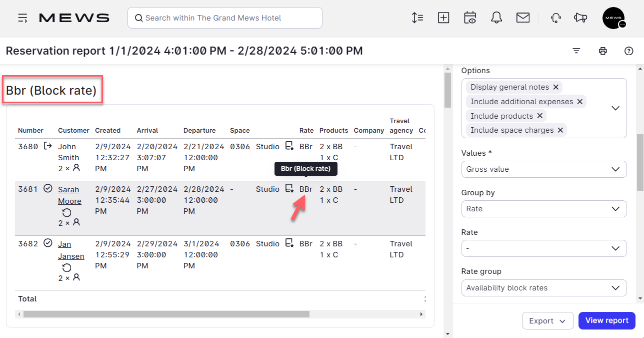
Task: Open the Rate group dropdown
Action: (543, 288)
